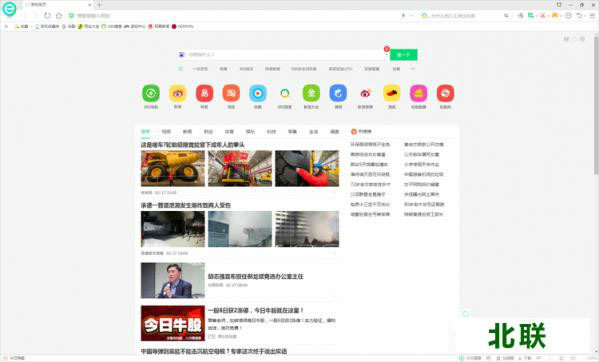Switch to the 军事 news tab

click(292, 131)
